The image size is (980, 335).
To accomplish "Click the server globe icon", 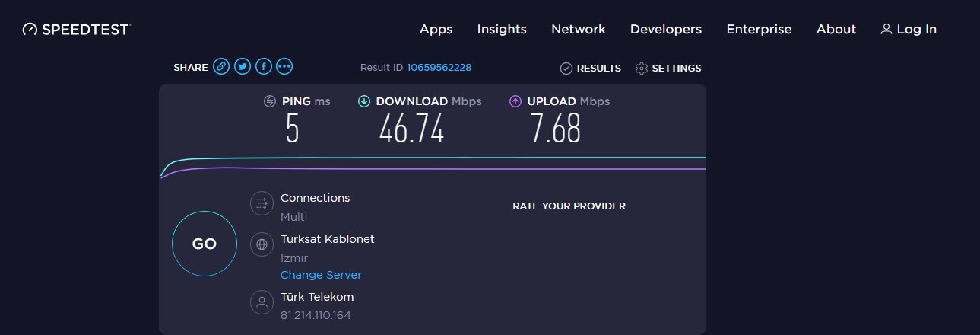I will [x=262, y=244].
